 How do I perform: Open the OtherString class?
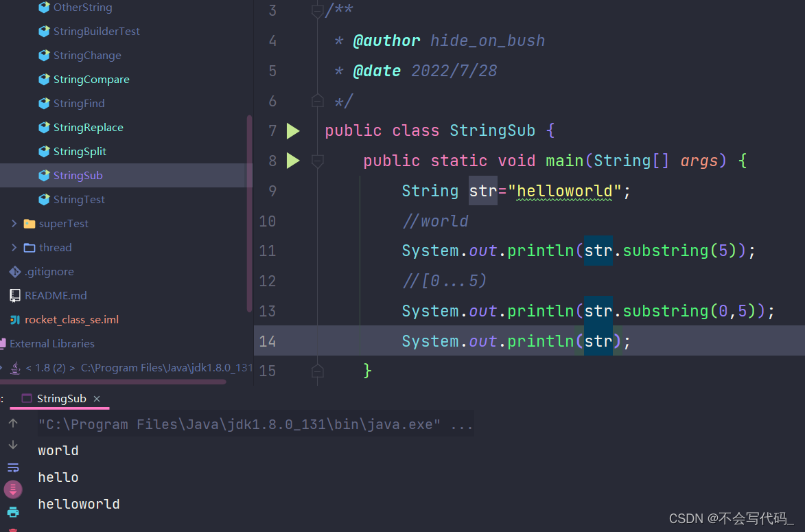(x=82, y=7)
